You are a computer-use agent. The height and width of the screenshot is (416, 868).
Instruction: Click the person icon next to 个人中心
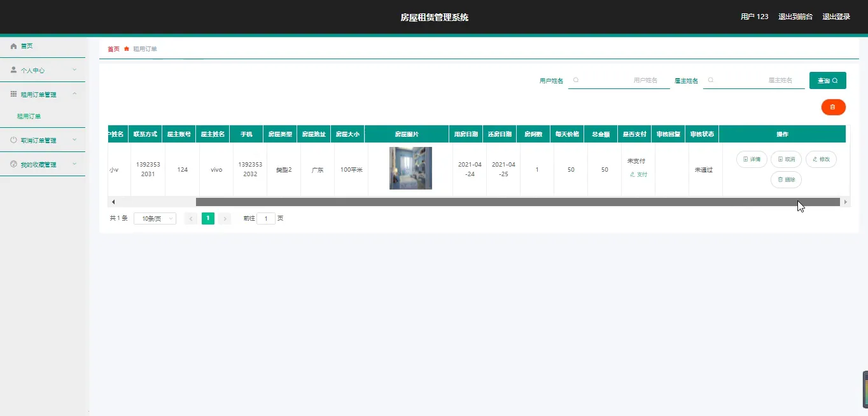[13, 70]
